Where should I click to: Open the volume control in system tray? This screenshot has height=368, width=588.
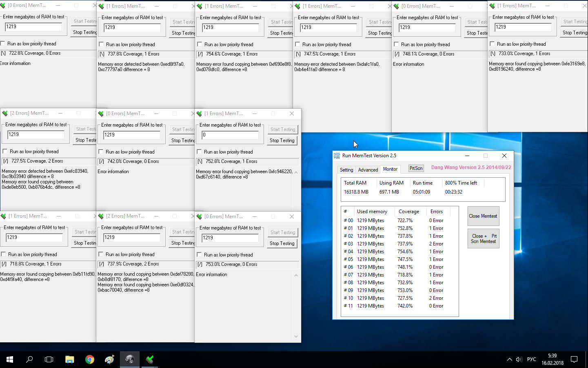[519, 359]
